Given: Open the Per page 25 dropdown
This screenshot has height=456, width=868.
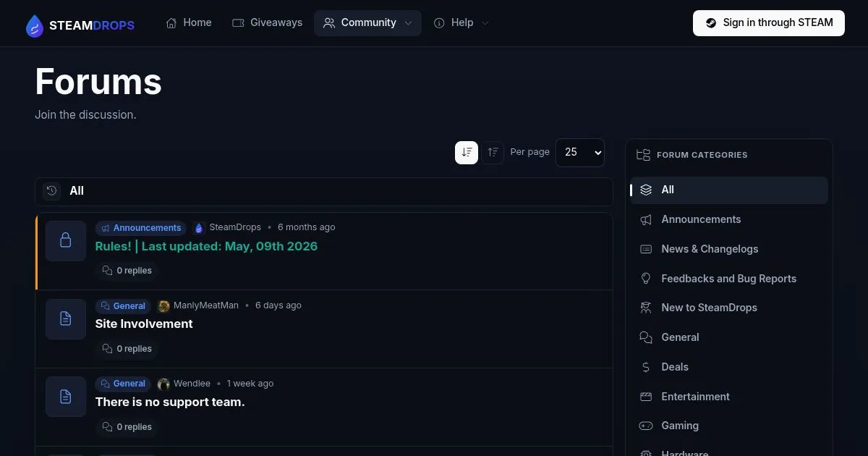Looking at the screenshot, I should tap(579, 152).
